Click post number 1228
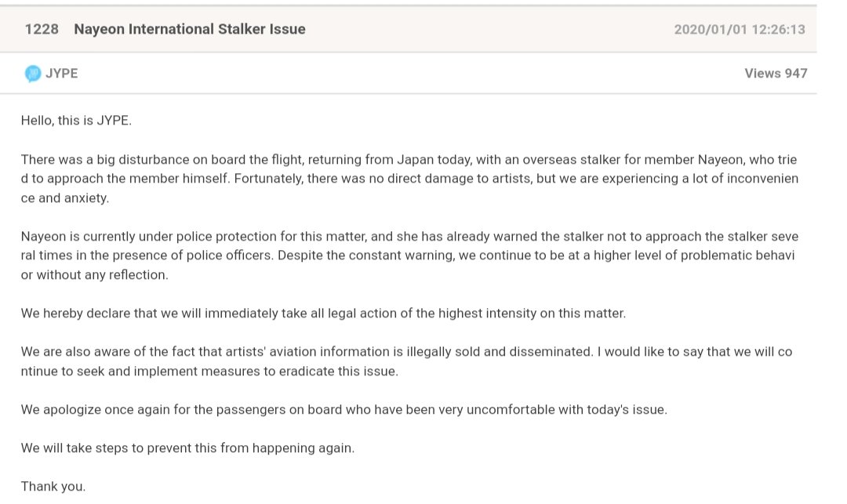This screenshot has width=847, height=504. coord(42,29)
